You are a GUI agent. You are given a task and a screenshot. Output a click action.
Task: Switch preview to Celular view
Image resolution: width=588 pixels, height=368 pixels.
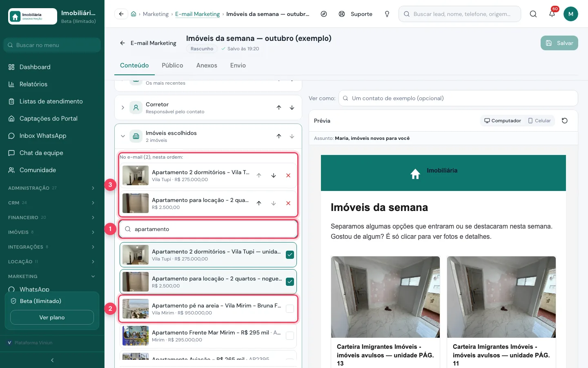click(539, 121)
